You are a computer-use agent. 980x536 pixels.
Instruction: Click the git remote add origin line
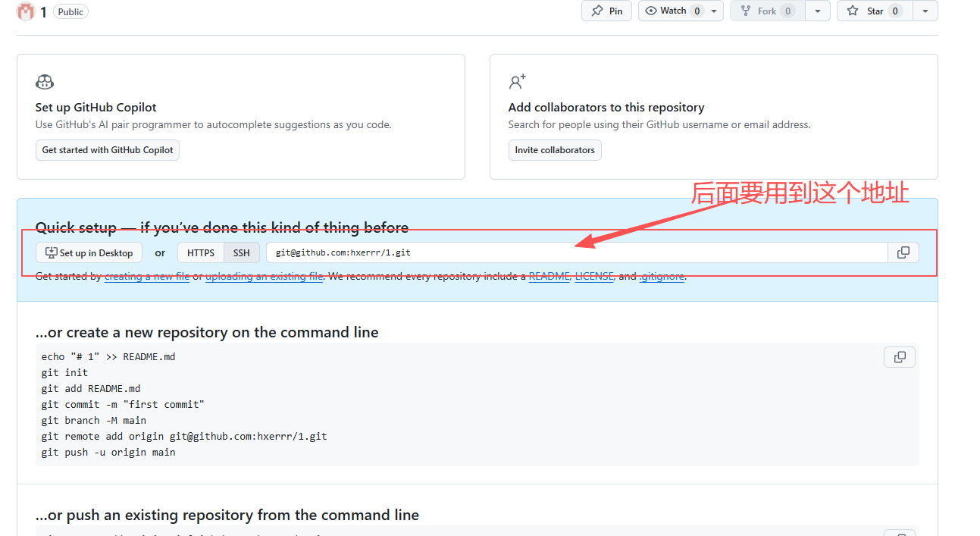(184, 436)
